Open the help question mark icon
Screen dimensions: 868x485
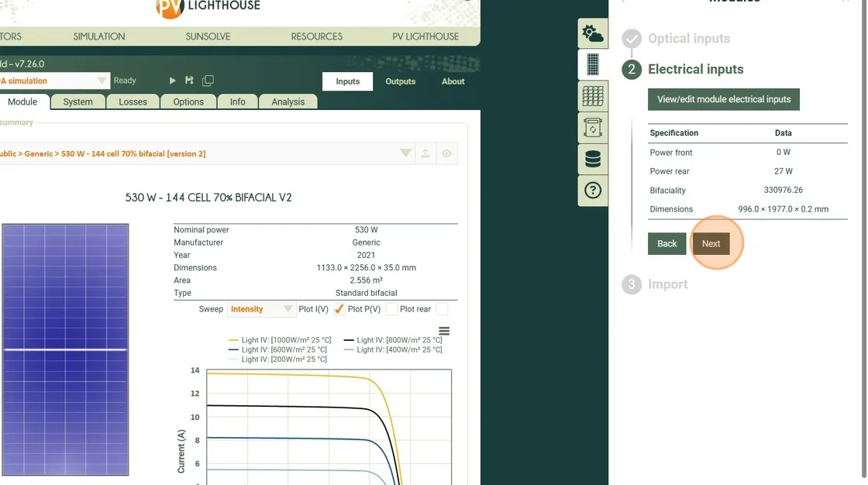tap(593, 191)
